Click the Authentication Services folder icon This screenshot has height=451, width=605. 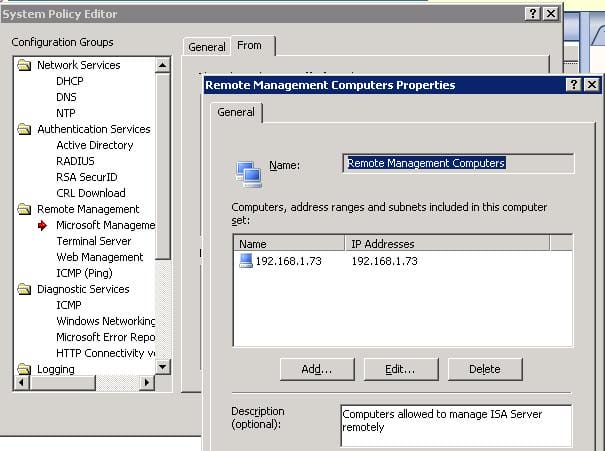(x=24, y=129)
